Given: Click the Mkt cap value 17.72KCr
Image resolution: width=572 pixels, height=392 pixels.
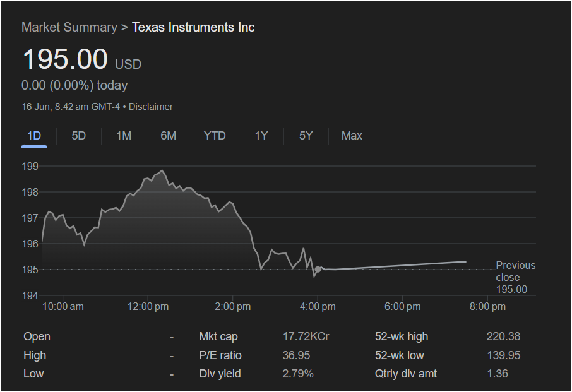Looking at the screenshot, I should [306, 336].
